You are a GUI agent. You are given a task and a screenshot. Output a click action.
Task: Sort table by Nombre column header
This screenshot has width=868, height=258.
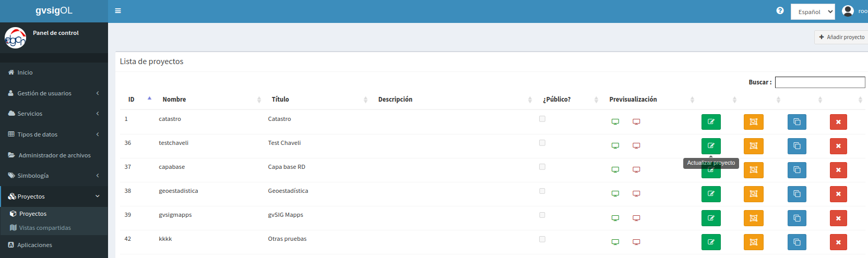point(174,100)
